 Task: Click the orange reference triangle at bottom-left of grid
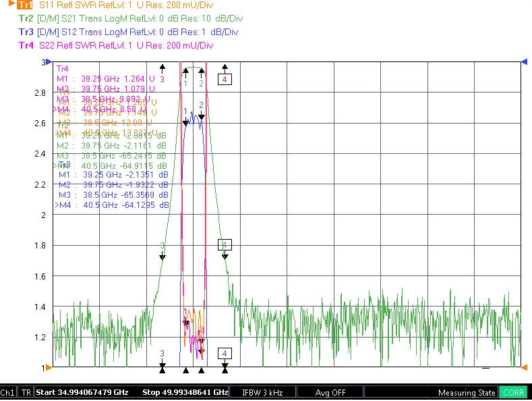click(x=49, y=367)
